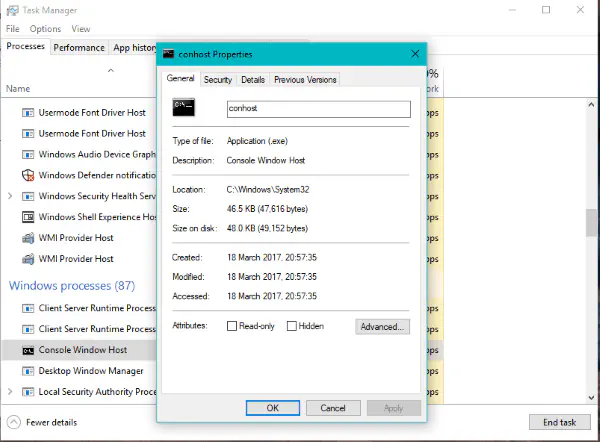Tick the Hidden attribute checkbox
Image resolution: width=600 pixels, height=442 pixels.
point(292,326)
